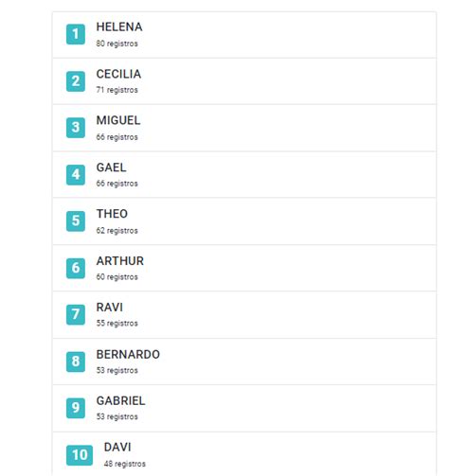Choose the ARTHUR name entry
This screenshot has height=476, width=449.
[120, 261]
